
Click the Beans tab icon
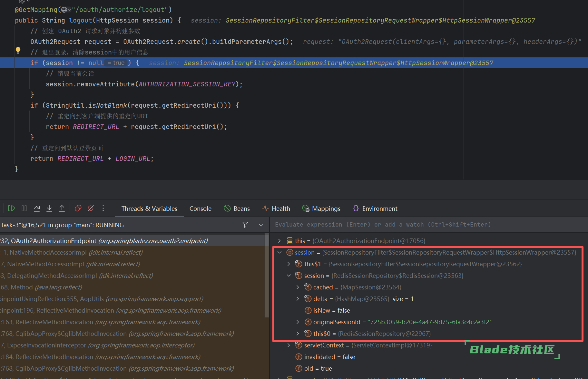click(x=227, y=209)
